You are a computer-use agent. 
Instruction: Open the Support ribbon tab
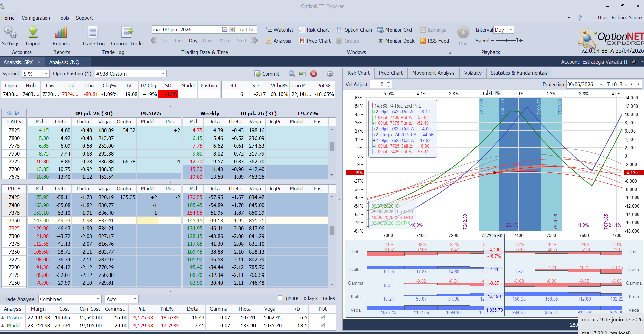85,18
